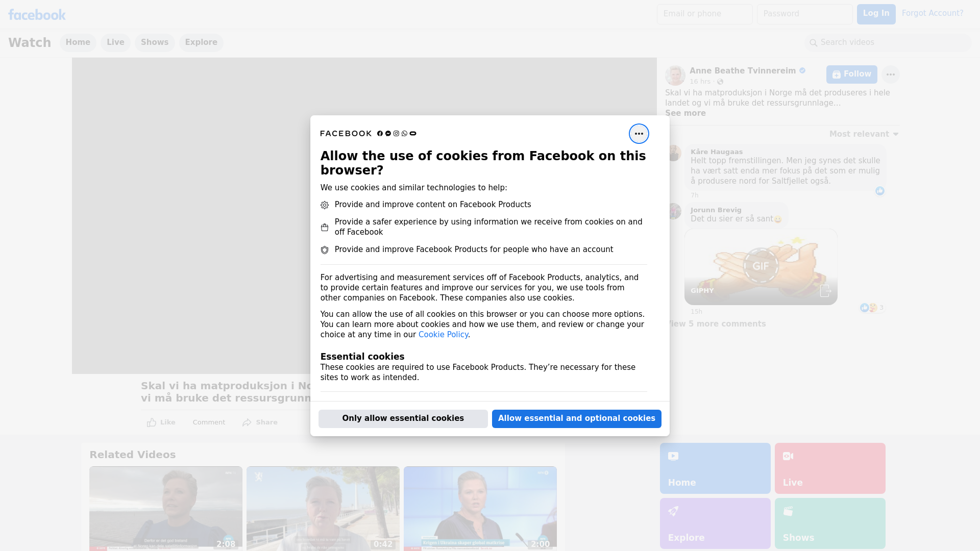Open post options ellipsis beside Follow
Image resolution: width=980 pixels, height=551 pixels.
click(890, 74)
